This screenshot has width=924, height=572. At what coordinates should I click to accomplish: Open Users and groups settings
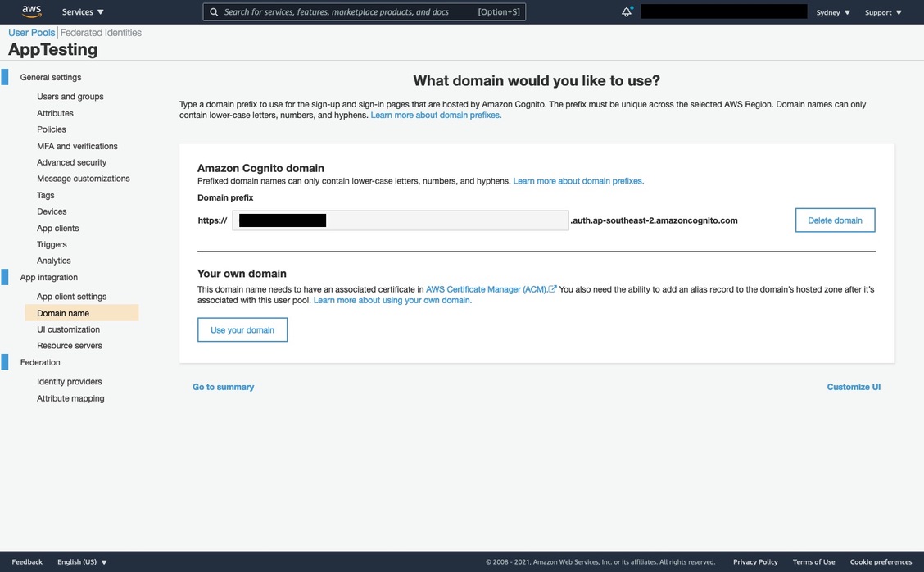70,96
